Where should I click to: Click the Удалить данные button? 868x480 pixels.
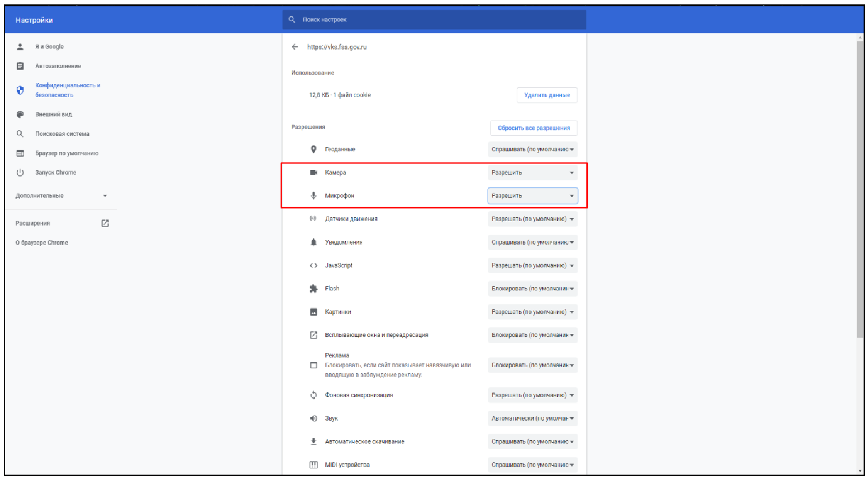tap(547, 95)
